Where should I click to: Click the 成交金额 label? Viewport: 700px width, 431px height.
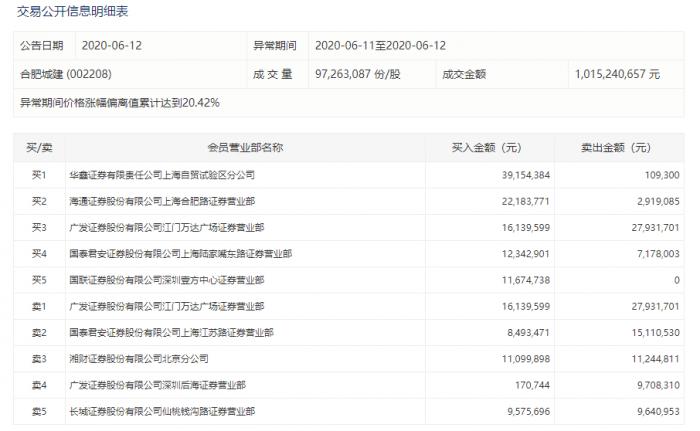click(464, 74)
